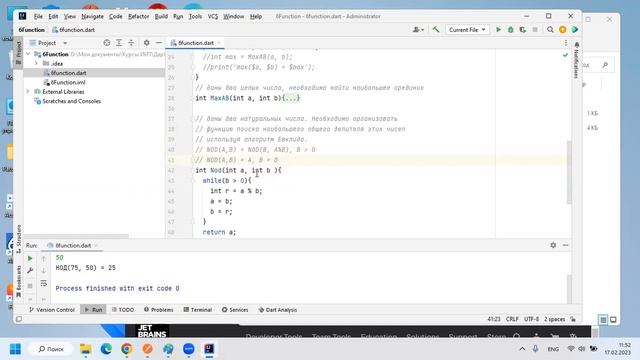
Task: Open Chrome from the taskbar
Action: [x=127, y=349]
